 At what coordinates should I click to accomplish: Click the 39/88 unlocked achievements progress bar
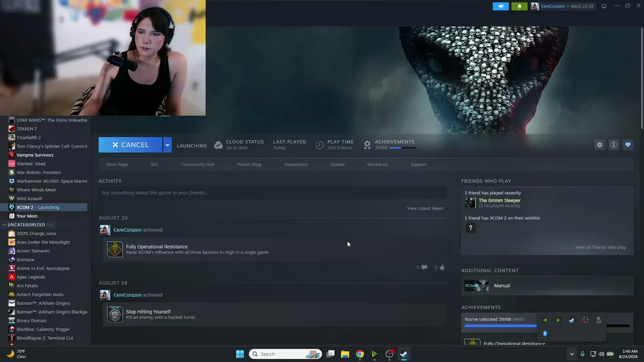(x=547, y=326)
